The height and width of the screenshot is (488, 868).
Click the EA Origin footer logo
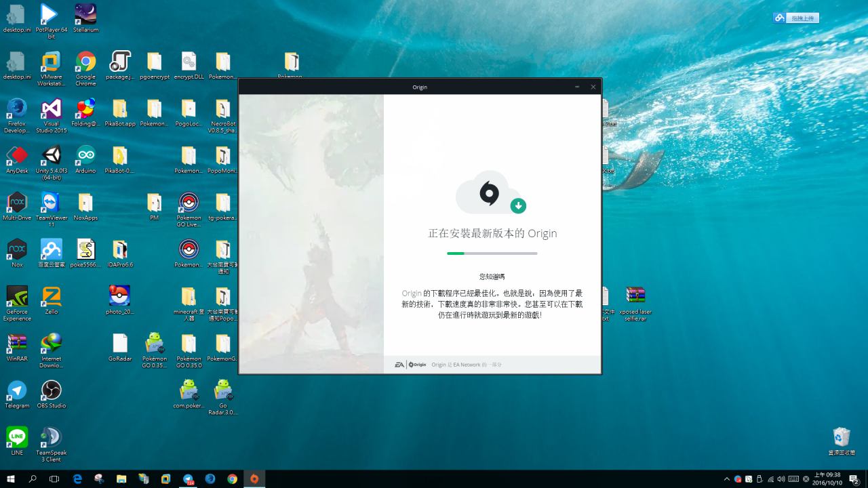click(410, 365)
